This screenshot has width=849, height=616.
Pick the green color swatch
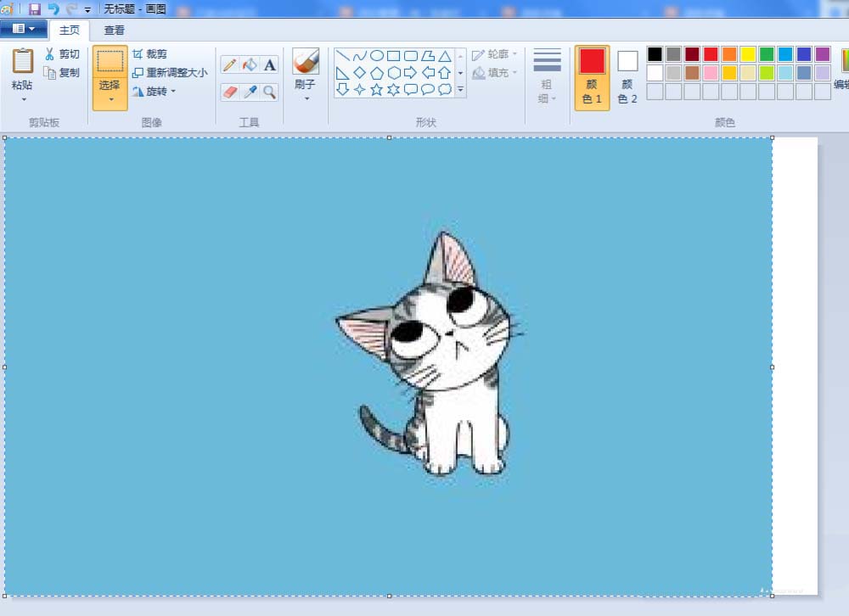tap(767, 54)
